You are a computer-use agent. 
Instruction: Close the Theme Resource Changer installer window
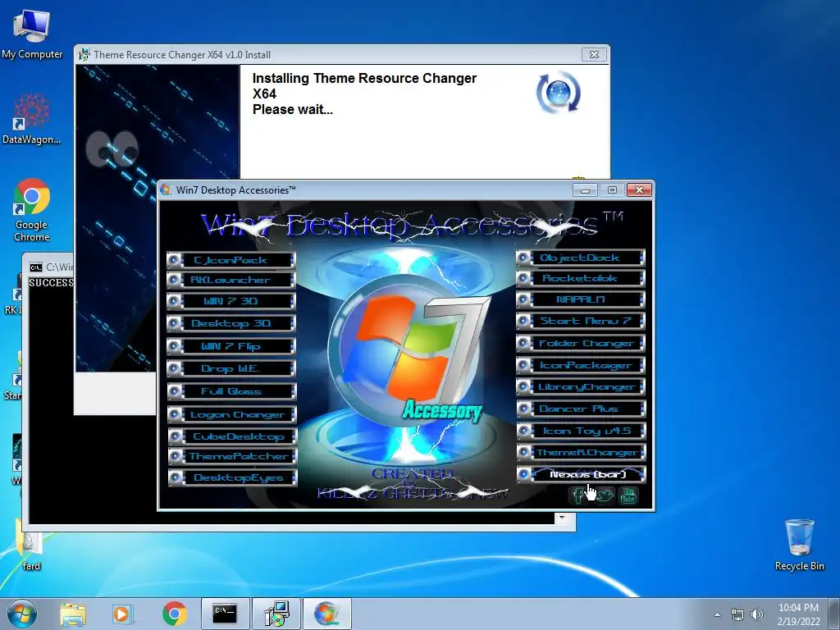point(594,54)
